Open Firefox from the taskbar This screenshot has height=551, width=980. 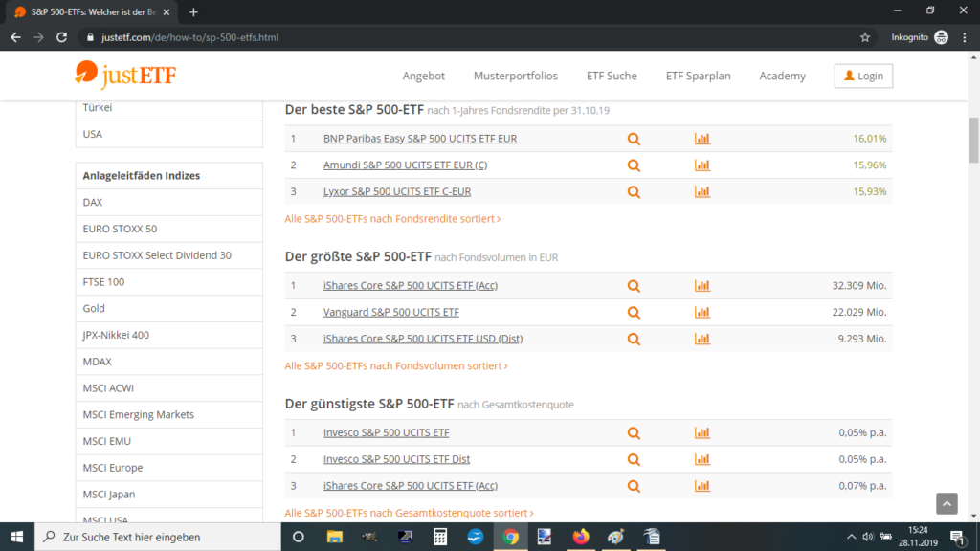(x=581, y=537)
